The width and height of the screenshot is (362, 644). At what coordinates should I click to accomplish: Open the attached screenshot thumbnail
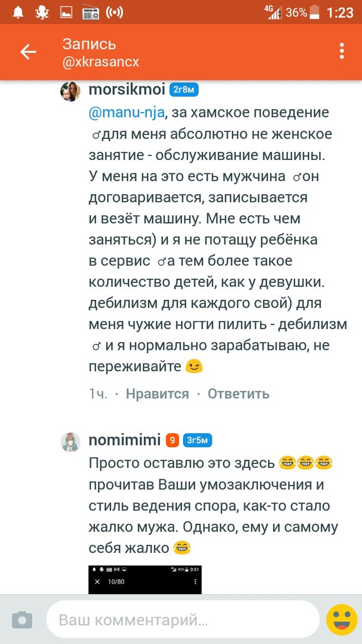pyautogui.click(x=145, y=579)
